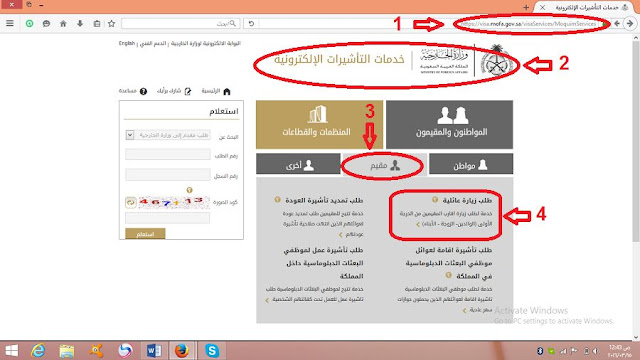Click the browser home icon

click(63, 24)
